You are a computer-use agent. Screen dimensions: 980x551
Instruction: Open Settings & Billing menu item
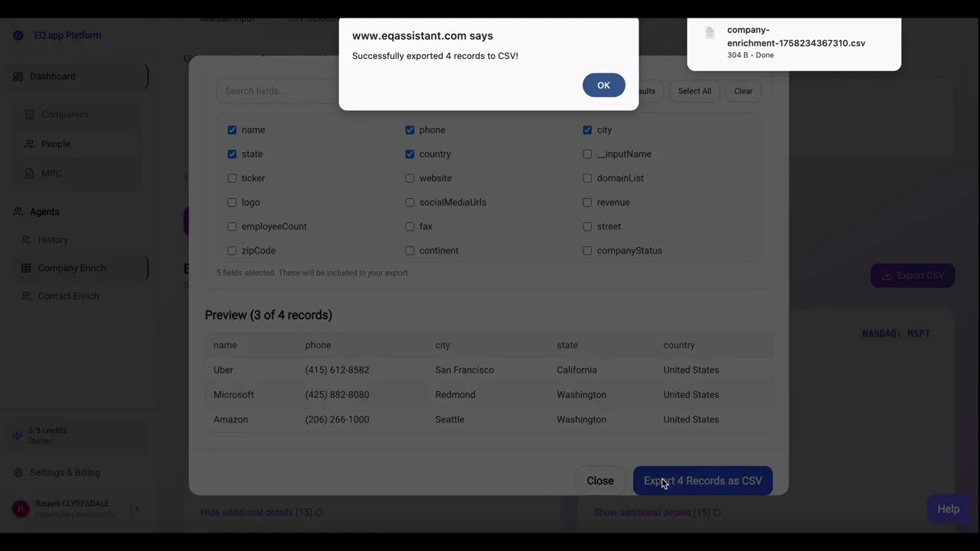pyautogui.click(x=64, y=473)
